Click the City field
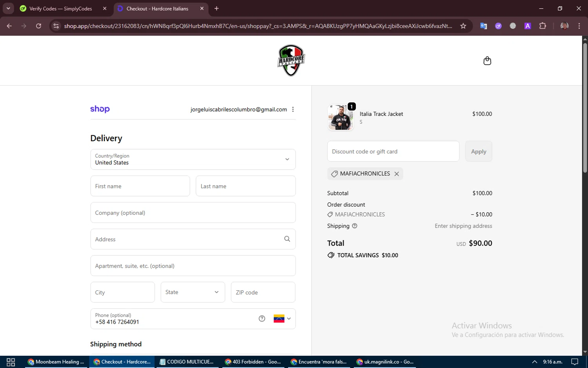588x368 pixels. pos(123,292)
